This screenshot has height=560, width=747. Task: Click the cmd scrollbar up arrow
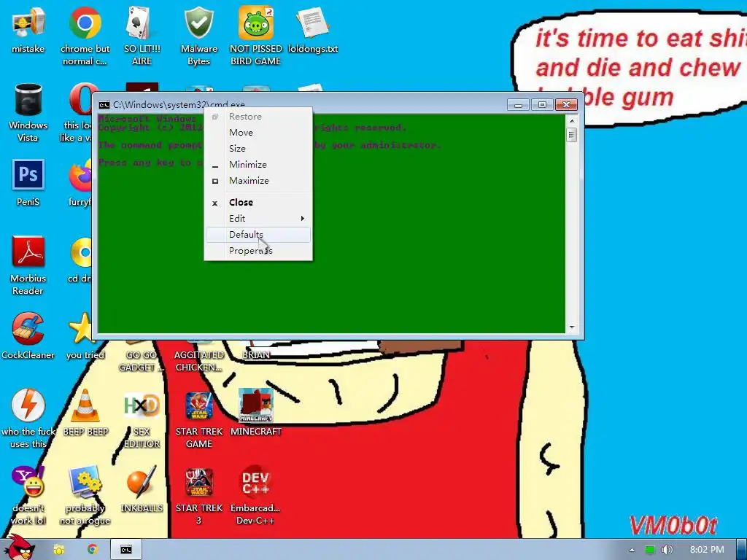tap(572, 121)
